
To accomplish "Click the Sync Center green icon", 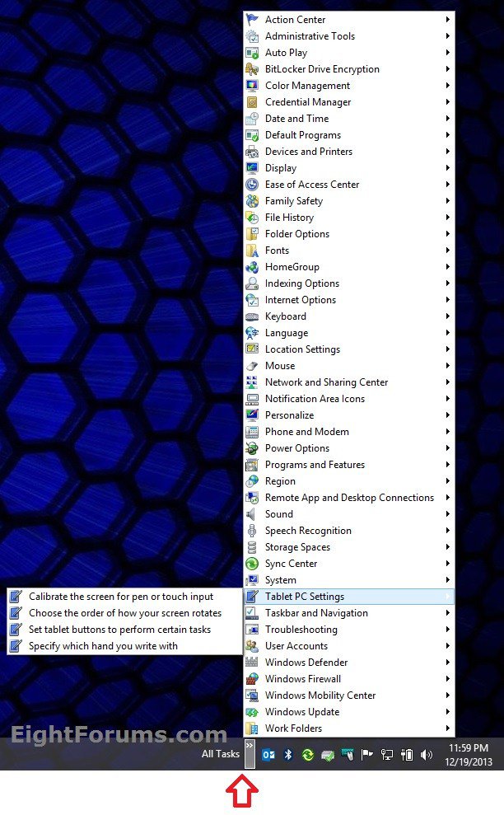I will (x=252, y=564).
